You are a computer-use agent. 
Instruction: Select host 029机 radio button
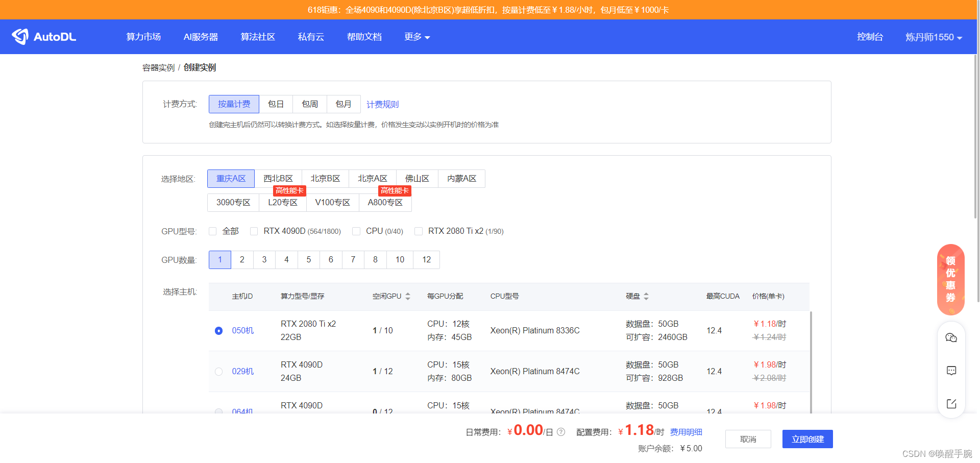click(219, 372)
